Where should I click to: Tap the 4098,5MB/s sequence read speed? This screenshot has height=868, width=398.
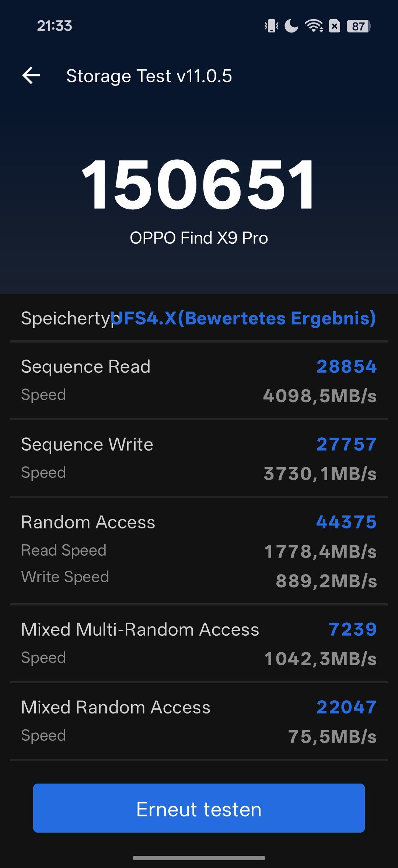pyautogui.click(x=320, y=396)
